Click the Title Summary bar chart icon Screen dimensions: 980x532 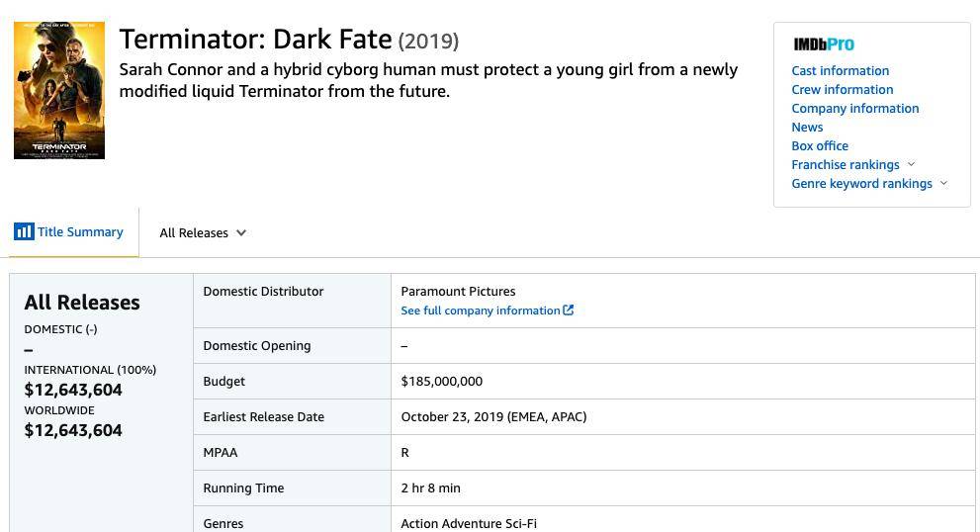click(24, 232)
